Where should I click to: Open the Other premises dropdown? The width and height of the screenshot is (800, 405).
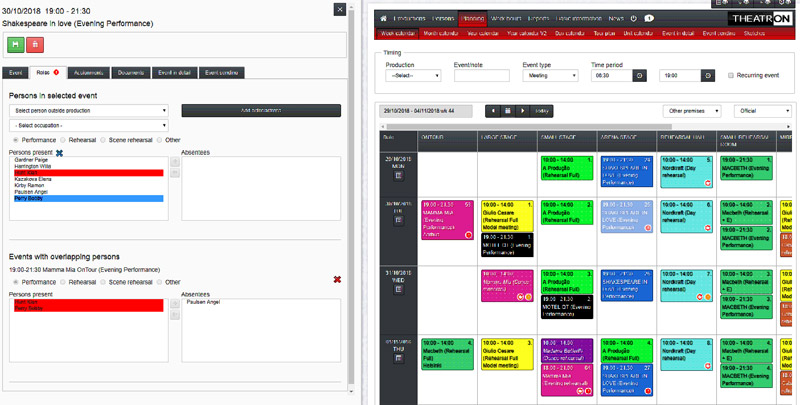pyautogui.click(x=692, y=110)
